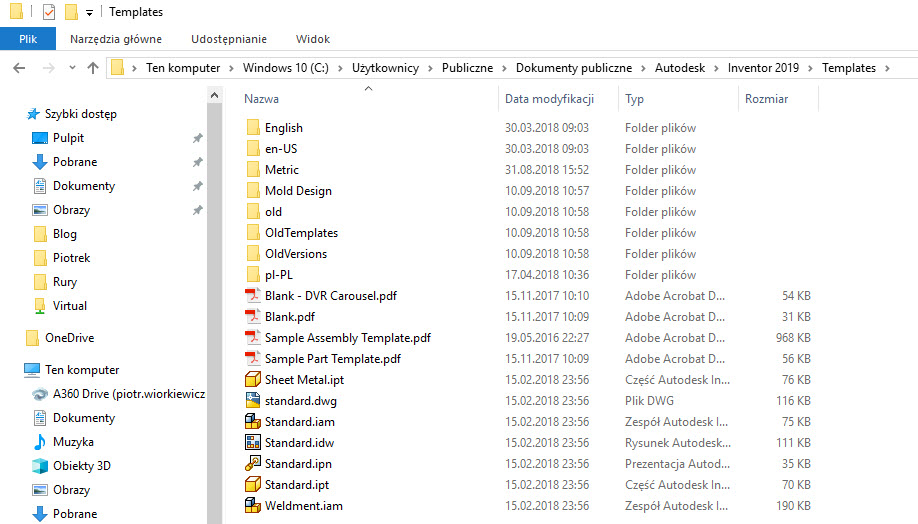Select OneDrive in the navigation pane

(69, 338)
